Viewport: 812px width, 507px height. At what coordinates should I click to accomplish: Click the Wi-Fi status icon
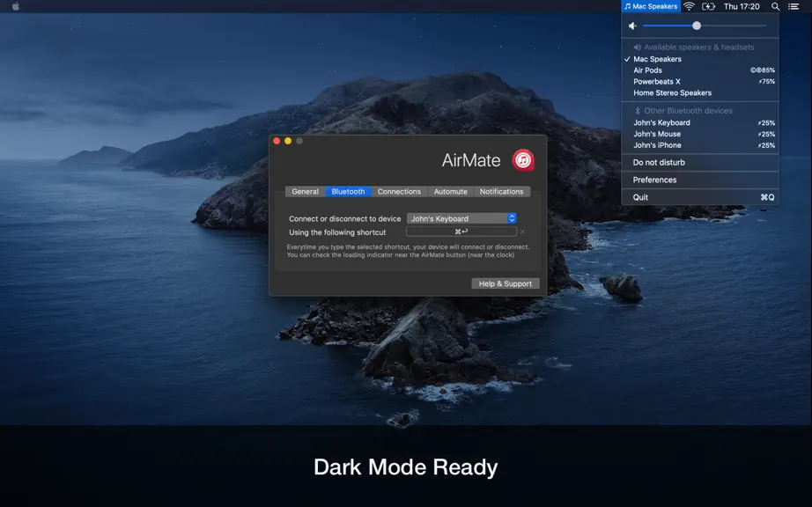coord(689,6)
